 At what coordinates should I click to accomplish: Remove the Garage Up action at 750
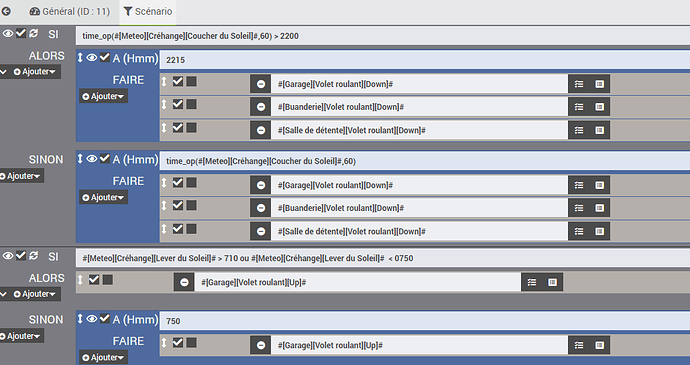261,345
